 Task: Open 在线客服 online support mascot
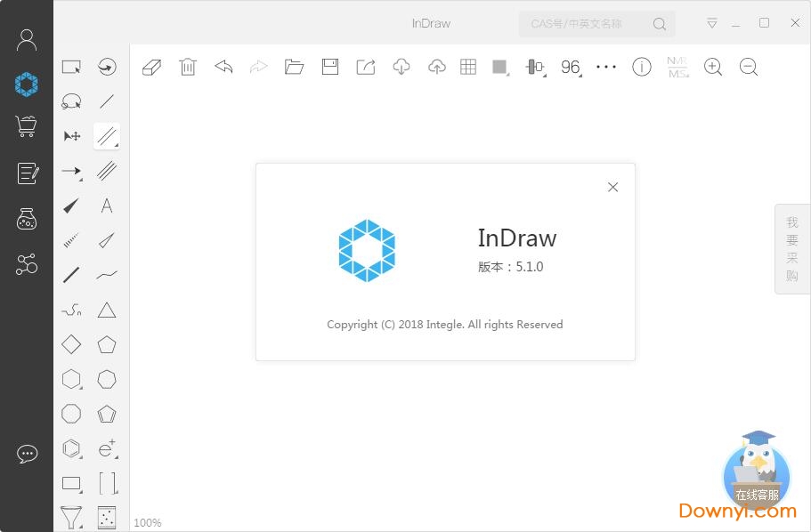pyautogui.click(x=757, y=471)
